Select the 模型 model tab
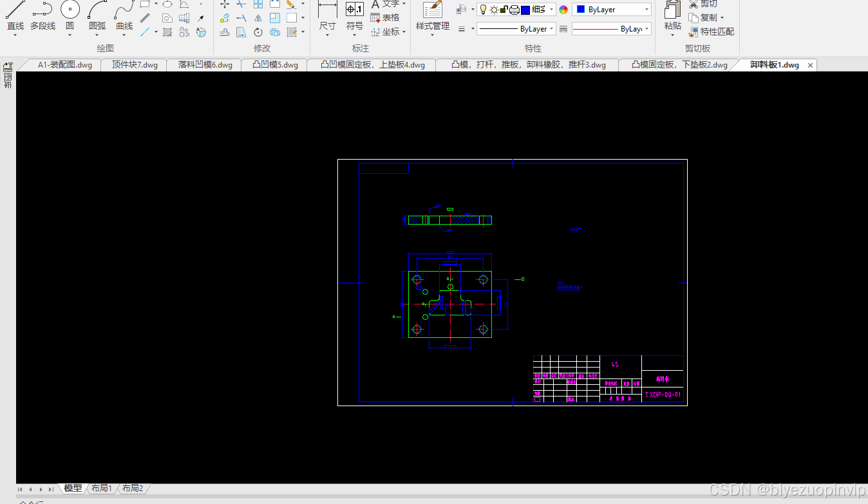Viewport: 868px width, 504px height. (73, 489)
